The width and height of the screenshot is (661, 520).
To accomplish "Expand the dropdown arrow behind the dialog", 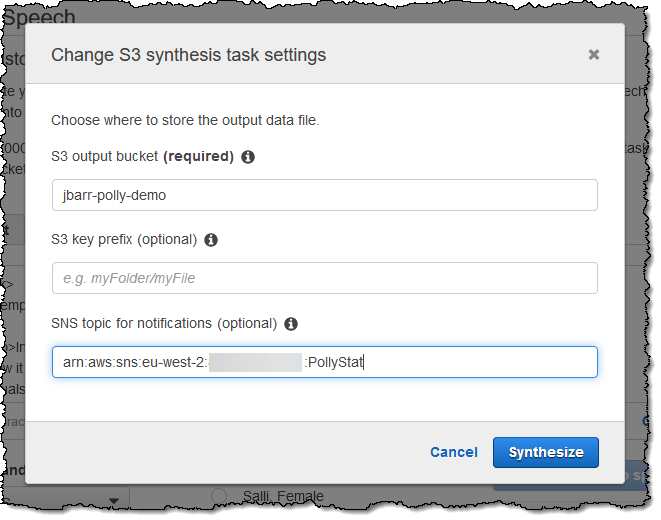I will pyautogui.click(x=114, y=500).
